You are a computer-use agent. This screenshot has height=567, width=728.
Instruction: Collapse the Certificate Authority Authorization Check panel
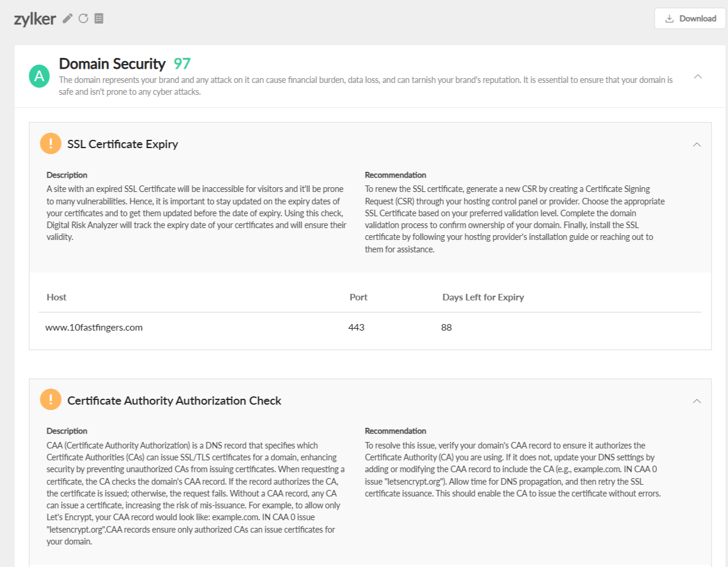coord(697,401)
